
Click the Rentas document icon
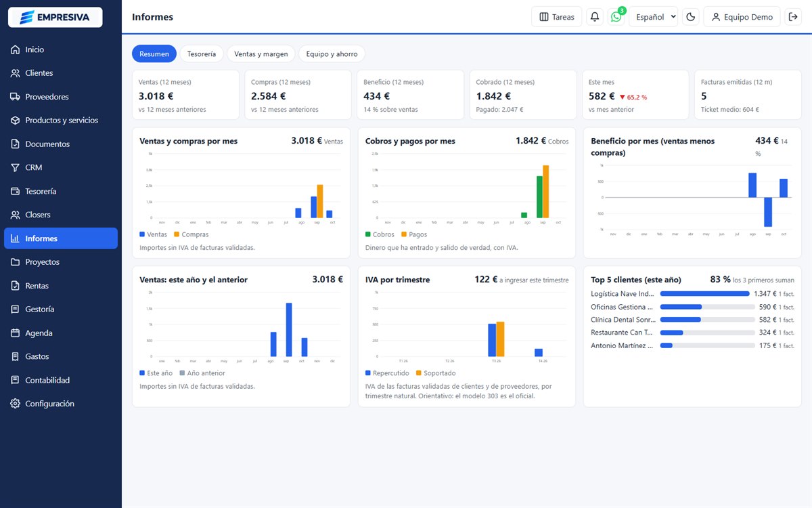tap(15, 286)
